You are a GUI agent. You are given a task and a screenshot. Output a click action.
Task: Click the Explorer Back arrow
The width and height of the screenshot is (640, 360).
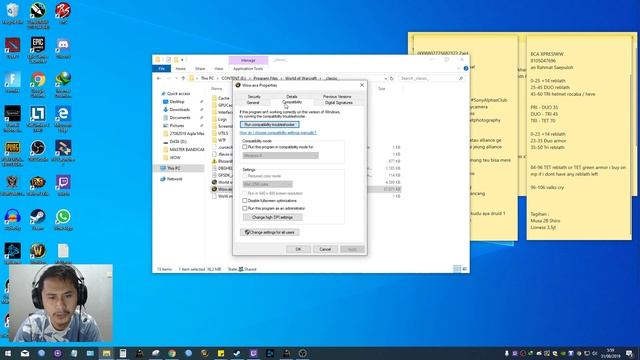(159, 78)
